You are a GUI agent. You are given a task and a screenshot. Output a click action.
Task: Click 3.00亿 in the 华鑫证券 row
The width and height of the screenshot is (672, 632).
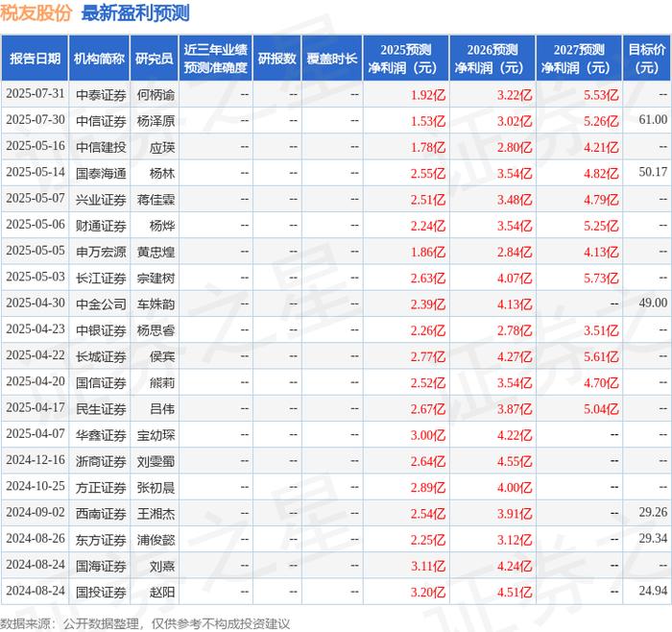tap(428, 435)
